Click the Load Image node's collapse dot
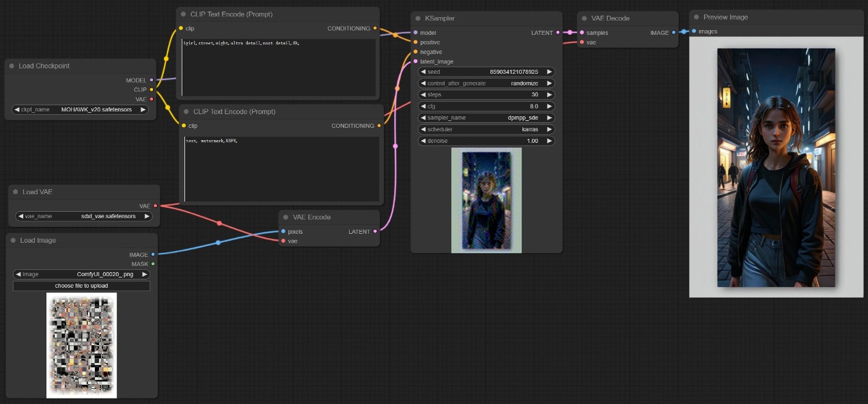 point(13,241)
